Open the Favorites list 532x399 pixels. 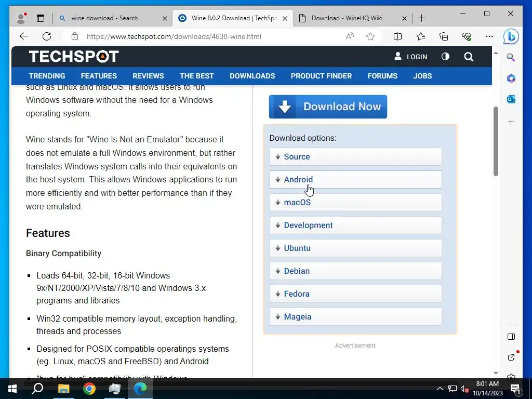click(421, 36)
